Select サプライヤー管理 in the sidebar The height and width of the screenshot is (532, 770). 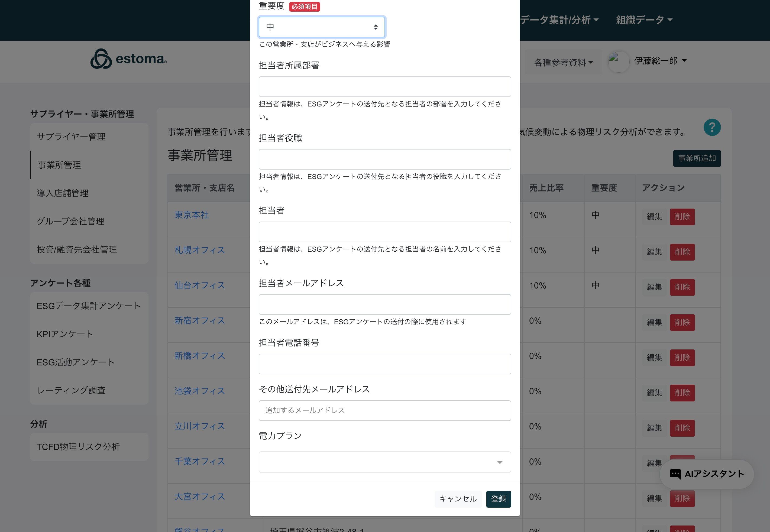[x=71, y=137]
